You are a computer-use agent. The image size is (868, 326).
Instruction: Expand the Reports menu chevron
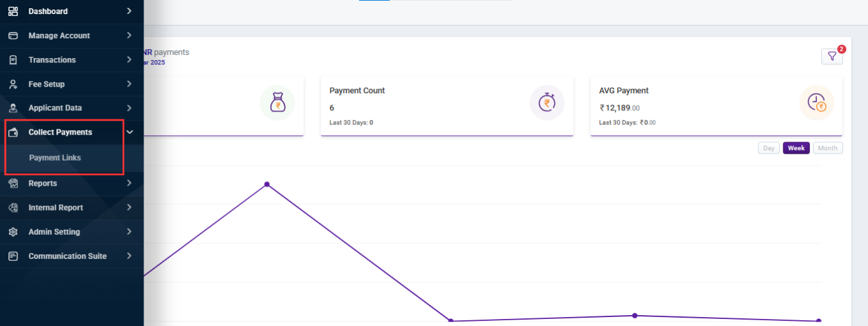click(x=129, y=183)
